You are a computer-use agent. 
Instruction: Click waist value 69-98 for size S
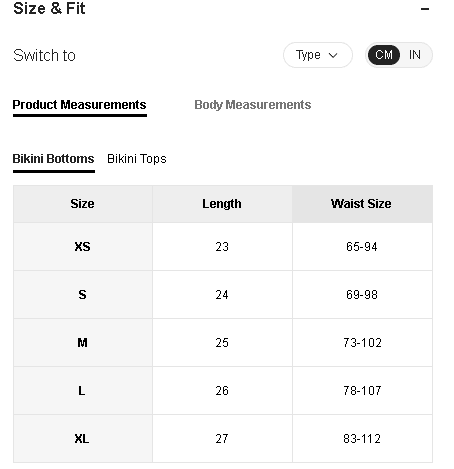click(362, 295)
